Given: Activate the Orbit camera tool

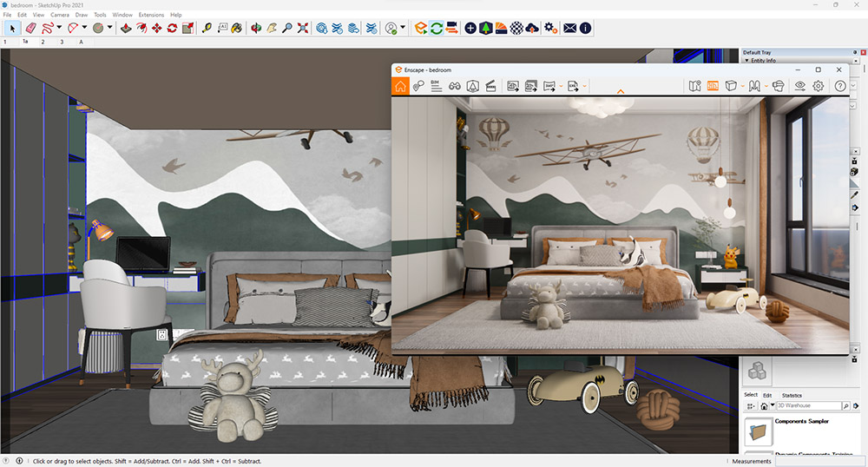Looking at the screenshot, I should [x=256, y=28].
